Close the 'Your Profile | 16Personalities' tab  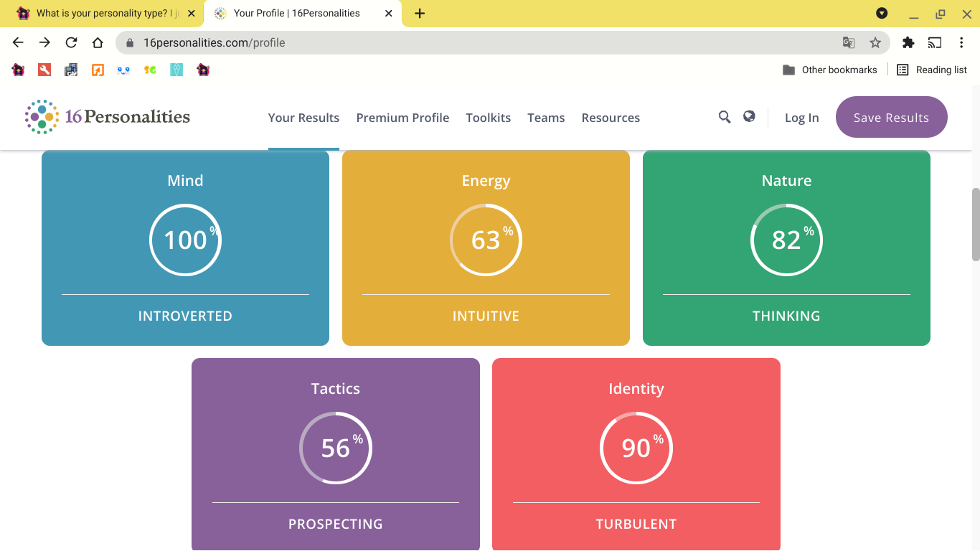click(389, 14)
